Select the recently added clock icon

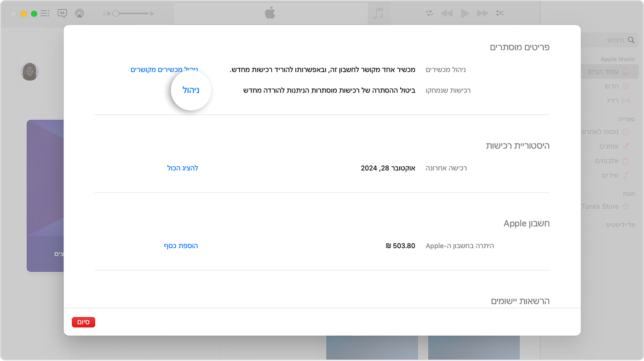(x=626, y=132)
